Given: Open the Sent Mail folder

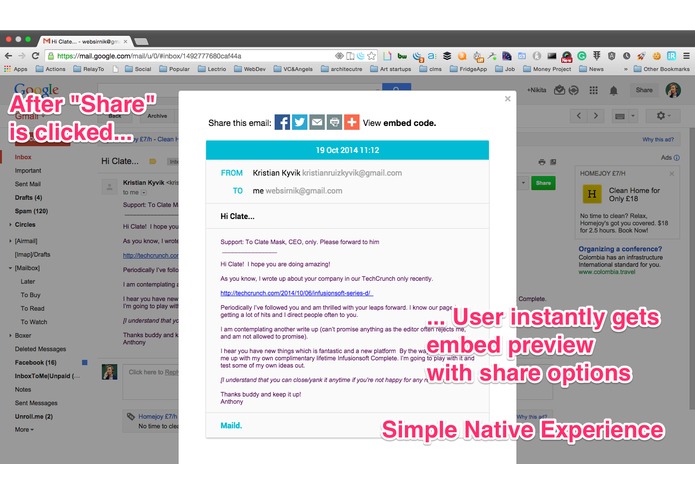Looking at the screenshot, I should click(x=27, y=184).
